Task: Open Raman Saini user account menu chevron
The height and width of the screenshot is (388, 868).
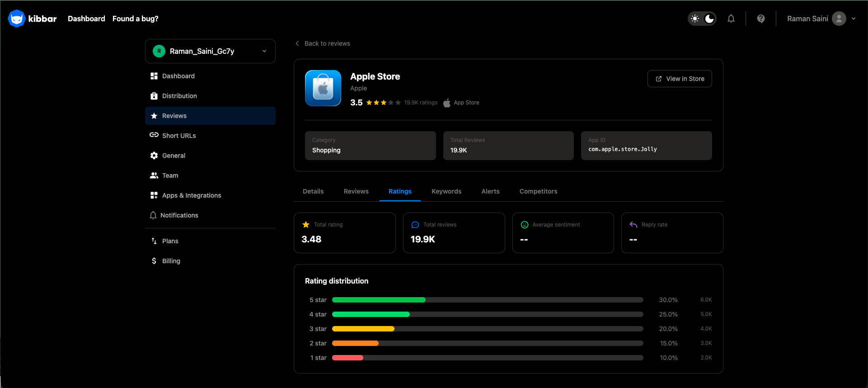Action: tap(854, 19)
